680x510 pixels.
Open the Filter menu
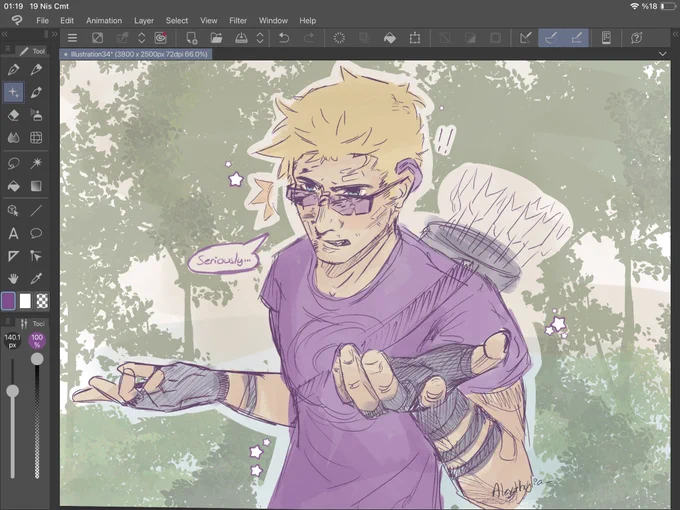(238, 20)
